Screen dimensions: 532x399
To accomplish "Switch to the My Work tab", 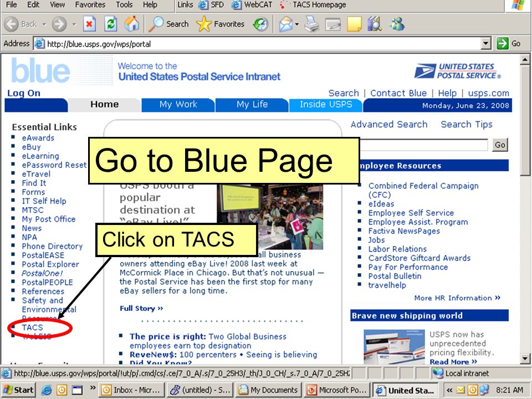I will [x=178, y=105].
